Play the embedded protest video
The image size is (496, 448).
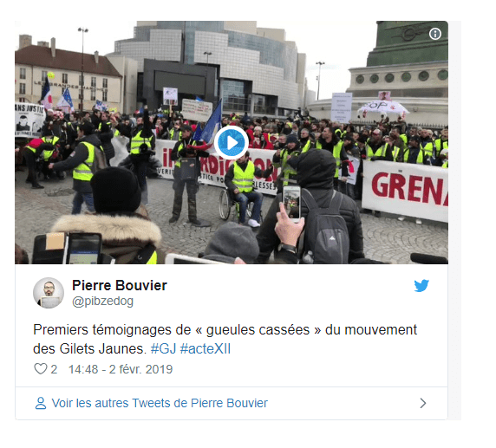click(232, 143)
